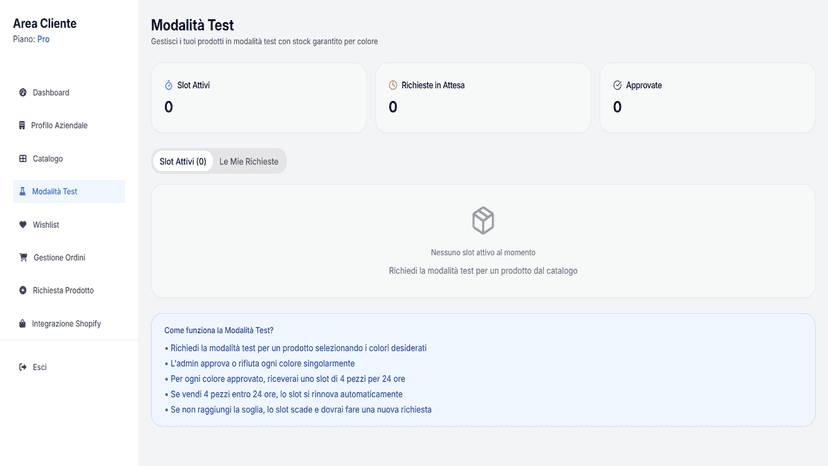This screenshot has height=466, width=828.
Task: Click 'Gestisci i tuoi prodotti' subtitle text
Action: click(265, 41)
